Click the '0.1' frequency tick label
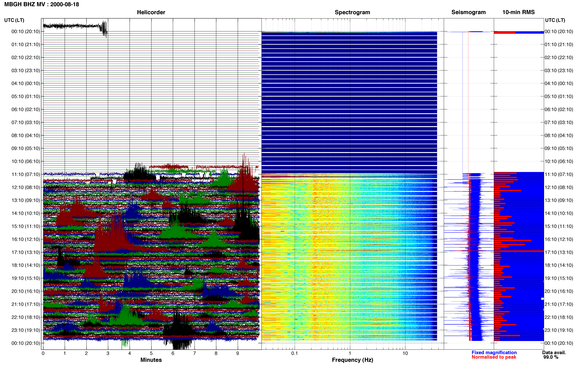 click(295, 353)
